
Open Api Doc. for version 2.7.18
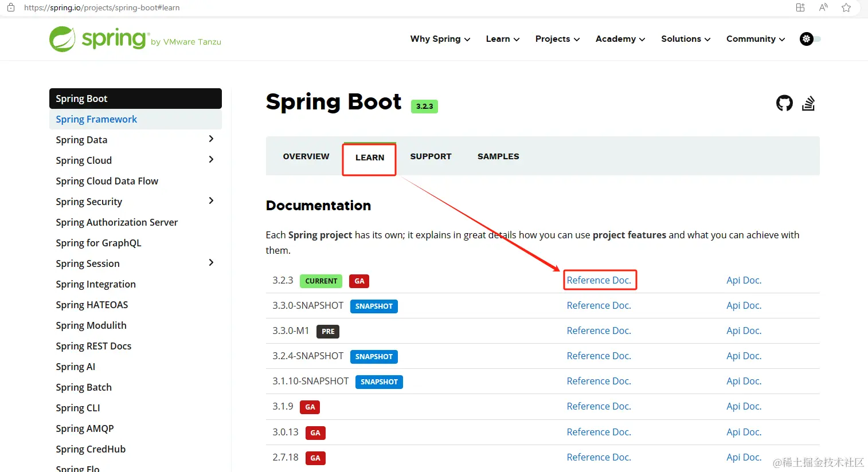point(744,457)
